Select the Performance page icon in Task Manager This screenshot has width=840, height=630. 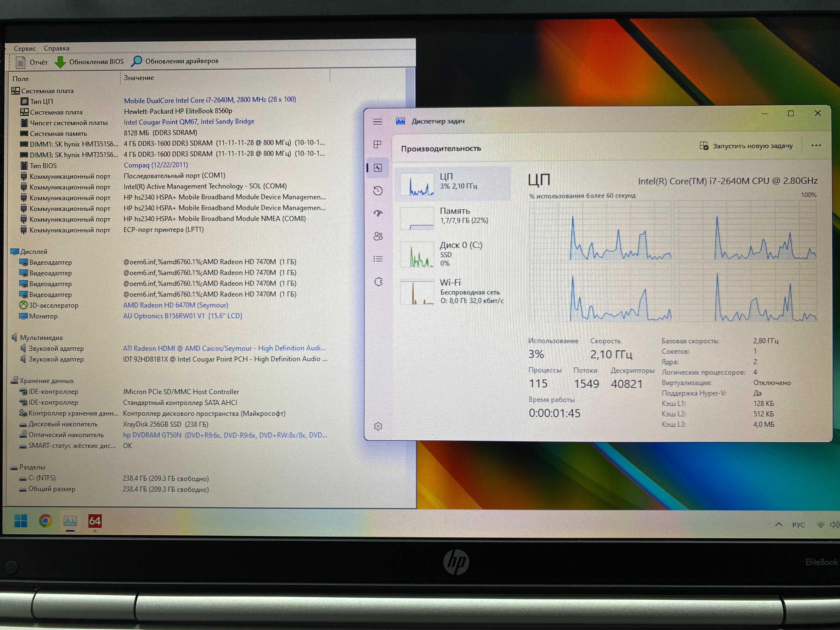(378, 168)
